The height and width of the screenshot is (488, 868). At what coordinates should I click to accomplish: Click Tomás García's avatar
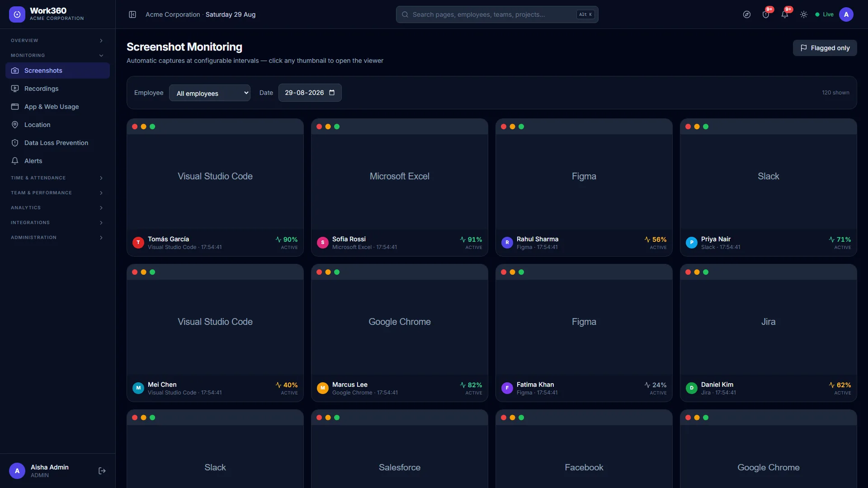coord(138,243)
